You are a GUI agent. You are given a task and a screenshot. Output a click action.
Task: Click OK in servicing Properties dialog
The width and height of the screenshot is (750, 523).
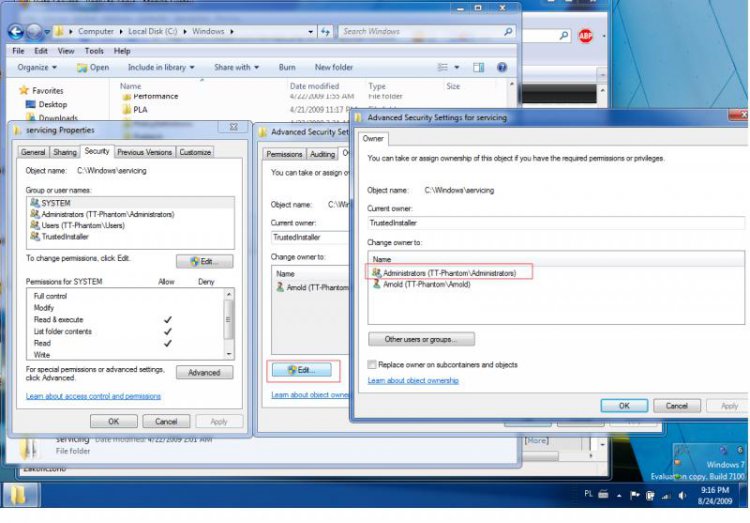click(x=113, y=422)
